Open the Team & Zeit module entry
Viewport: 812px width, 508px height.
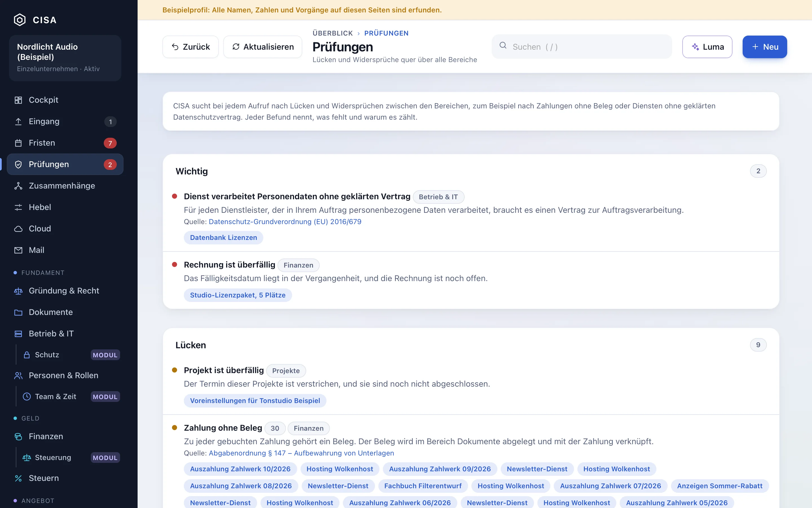pos(69,397)
